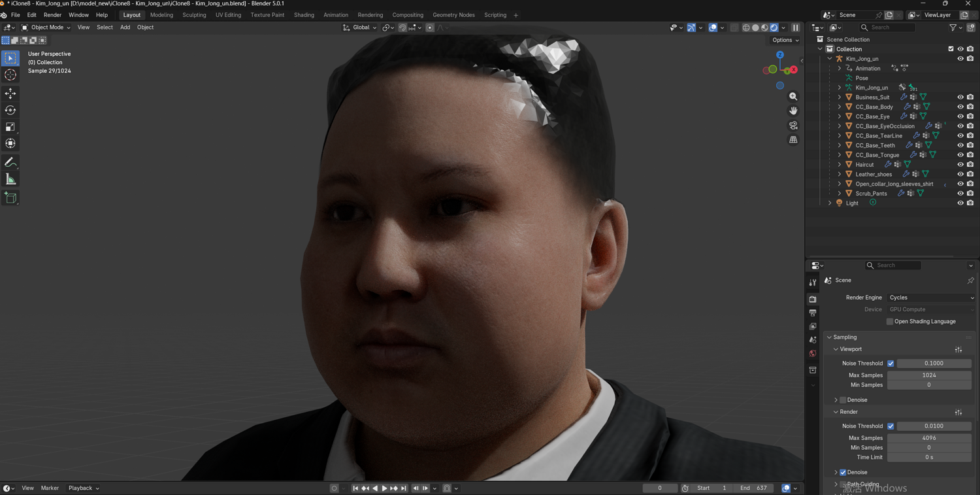Choose the Annotate pencil tool
The height and width of the screenshot is (495, 980).
10,162
